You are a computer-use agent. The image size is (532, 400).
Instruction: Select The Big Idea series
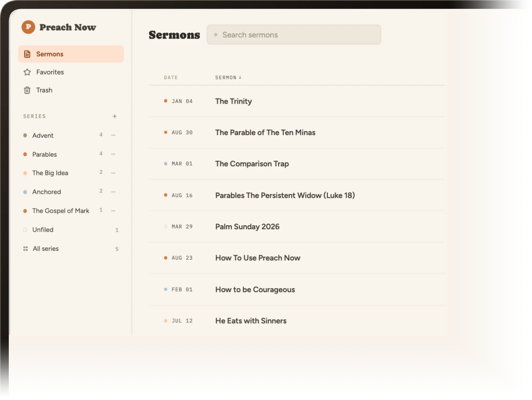tap(50, 173)
